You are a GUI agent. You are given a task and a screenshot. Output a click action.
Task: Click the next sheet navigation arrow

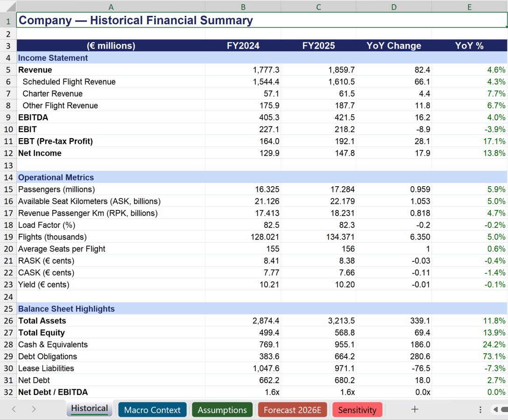(x=34, y=409)
